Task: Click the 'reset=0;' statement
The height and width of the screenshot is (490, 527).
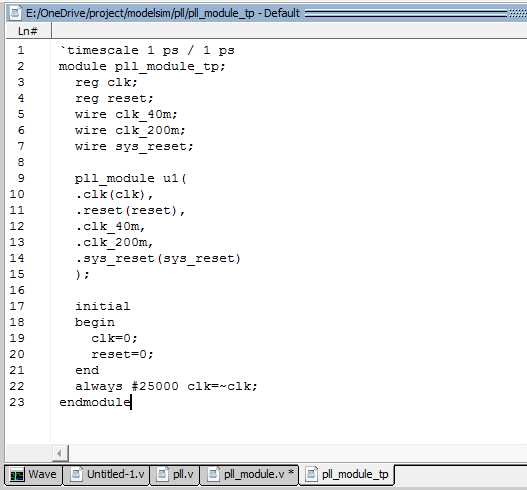Action: click(122, 354)
